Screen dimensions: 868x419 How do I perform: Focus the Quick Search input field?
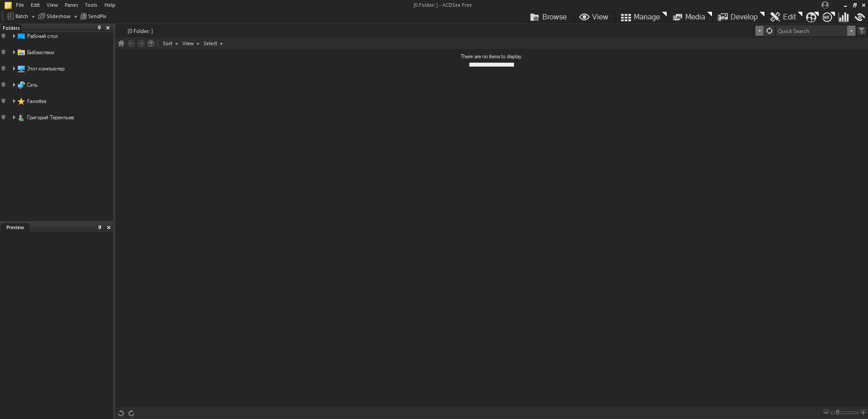811,31
